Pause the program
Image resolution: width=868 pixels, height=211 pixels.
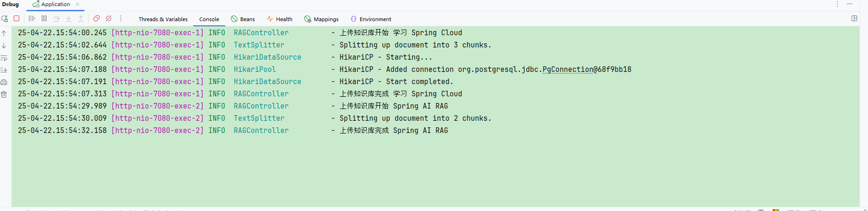[44, 18]
